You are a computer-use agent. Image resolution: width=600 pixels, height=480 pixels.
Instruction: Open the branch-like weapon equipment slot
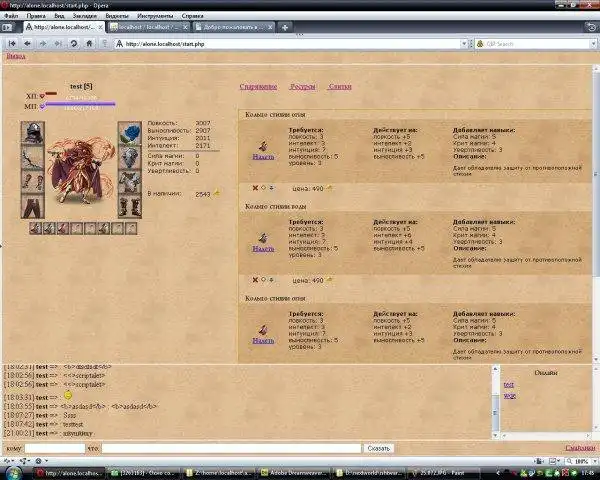pos(33,157)
